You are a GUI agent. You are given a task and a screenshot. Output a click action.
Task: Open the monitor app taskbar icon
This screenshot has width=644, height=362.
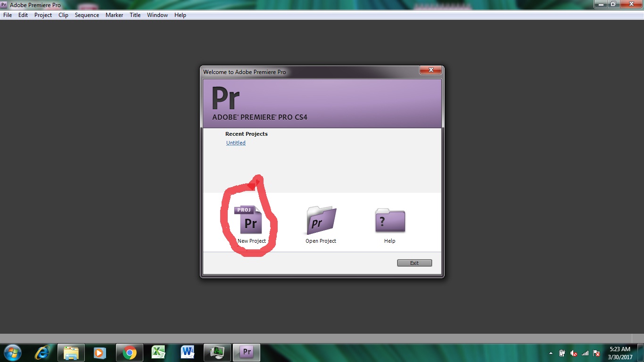[x=217, y=353]
